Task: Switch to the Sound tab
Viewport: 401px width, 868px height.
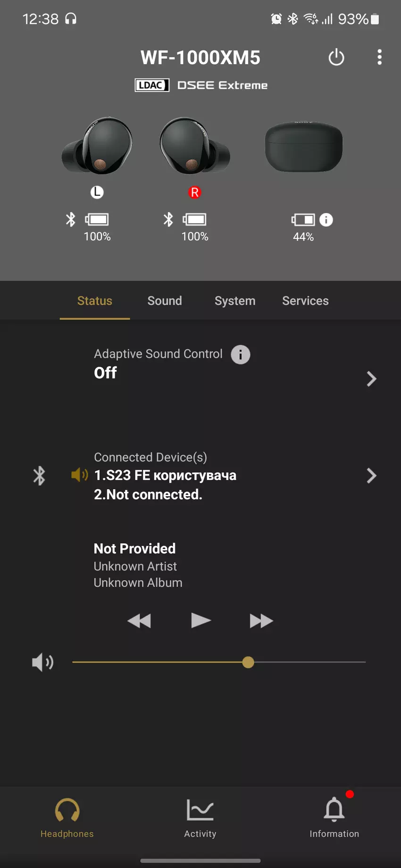Action: [x=165, y=301]
